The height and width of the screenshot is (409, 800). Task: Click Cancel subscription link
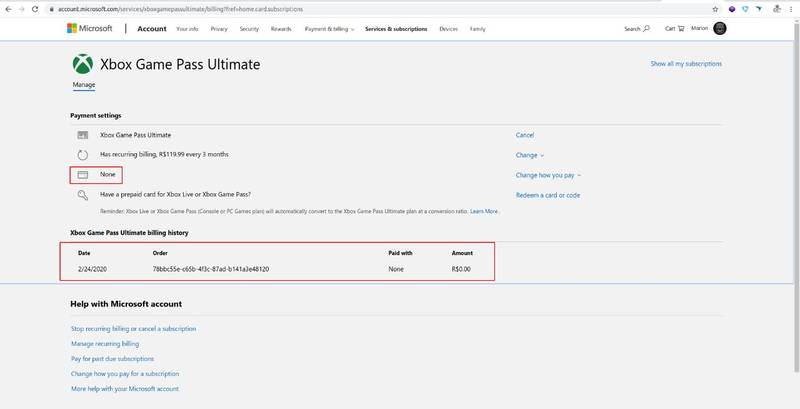524,135
